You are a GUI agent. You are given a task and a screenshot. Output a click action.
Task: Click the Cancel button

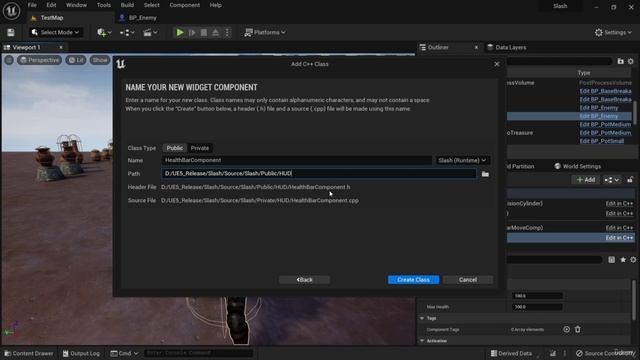[x=468, y=280]
